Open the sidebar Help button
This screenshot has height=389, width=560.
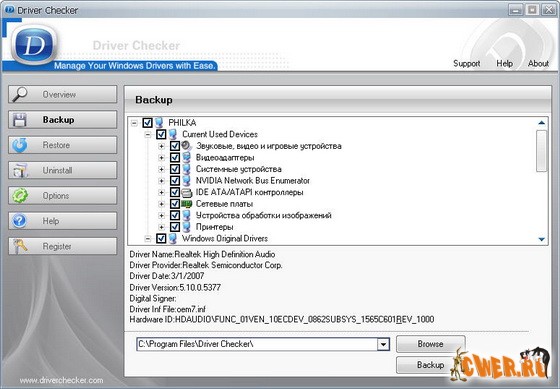(x=62, y=221)
